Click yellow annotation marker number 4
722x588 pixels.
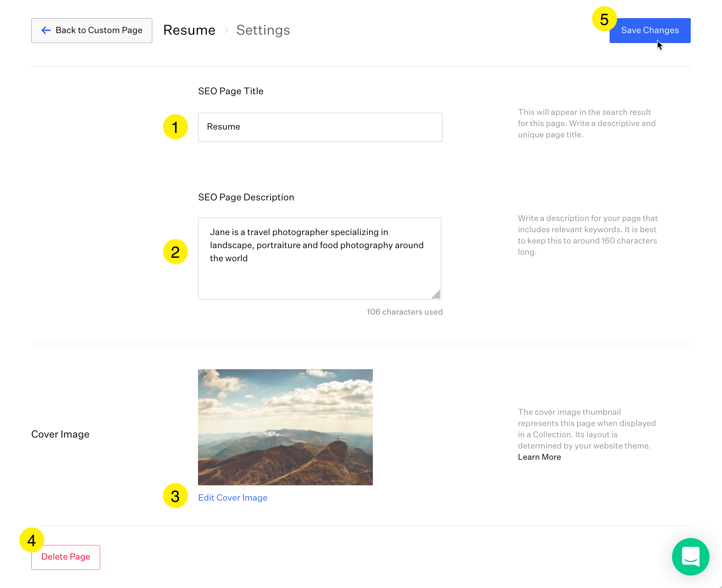[32, 540]
